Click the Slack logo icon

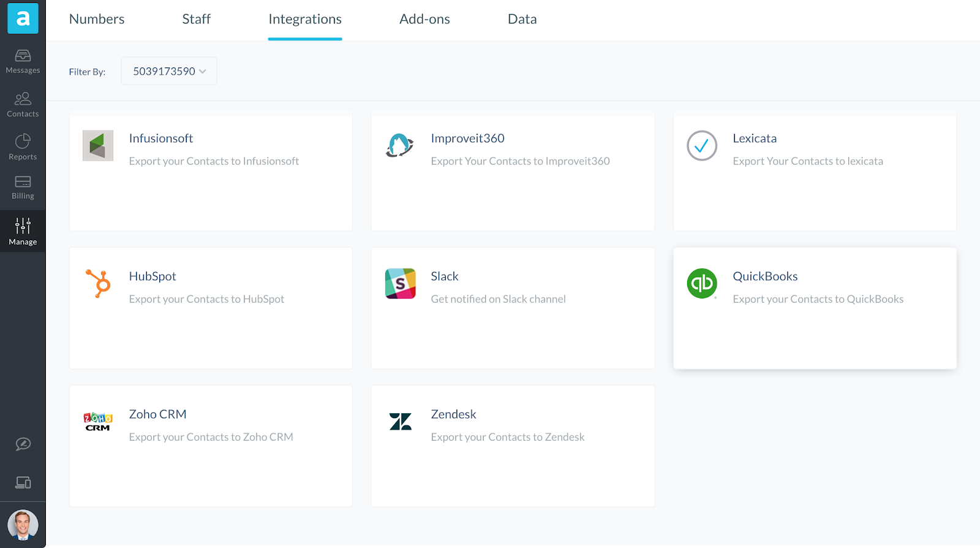click(x=400, y=284)
